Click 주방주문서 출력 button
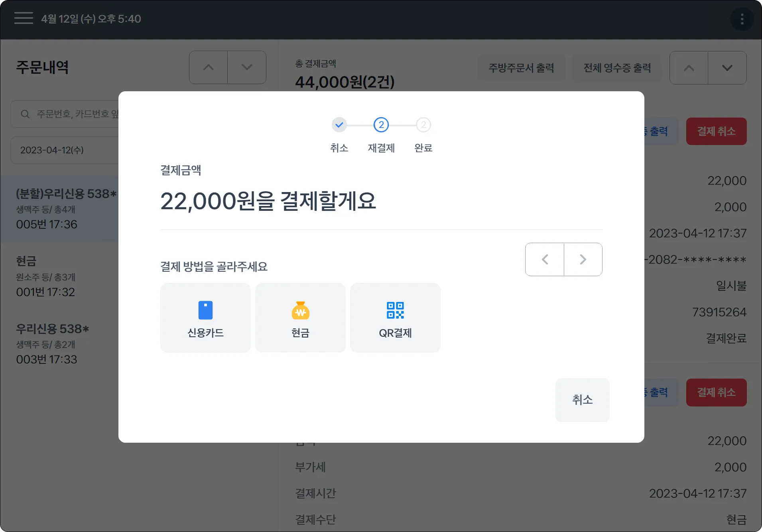This screenshot has width=762, height=532. [x=521, y=68]
